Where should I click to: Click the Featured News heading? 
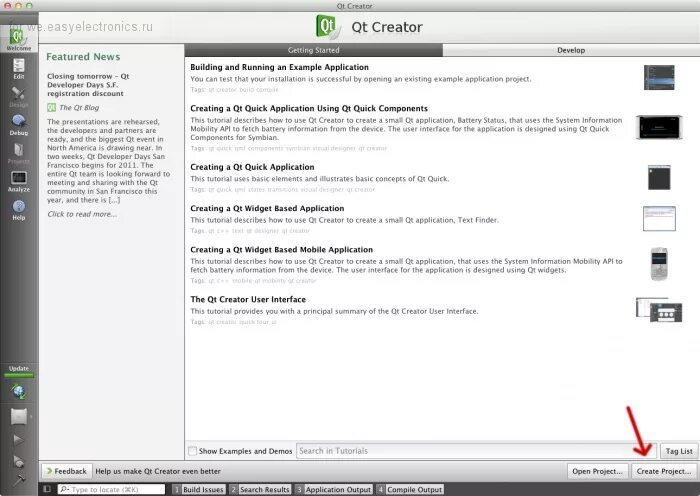(83, 57)
